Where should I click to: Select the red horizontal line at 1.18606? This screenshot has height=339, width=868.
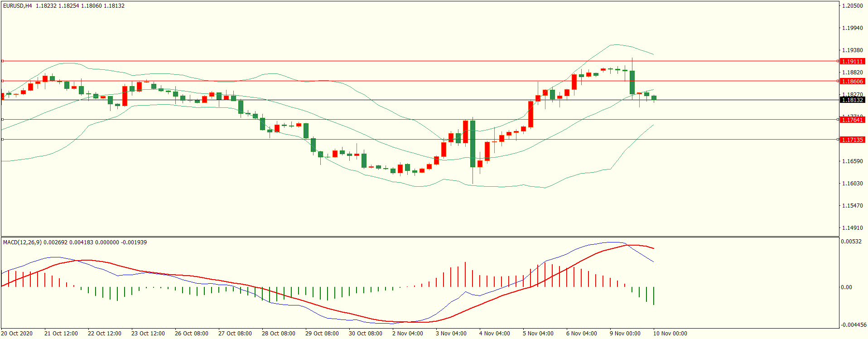[420, 81]
